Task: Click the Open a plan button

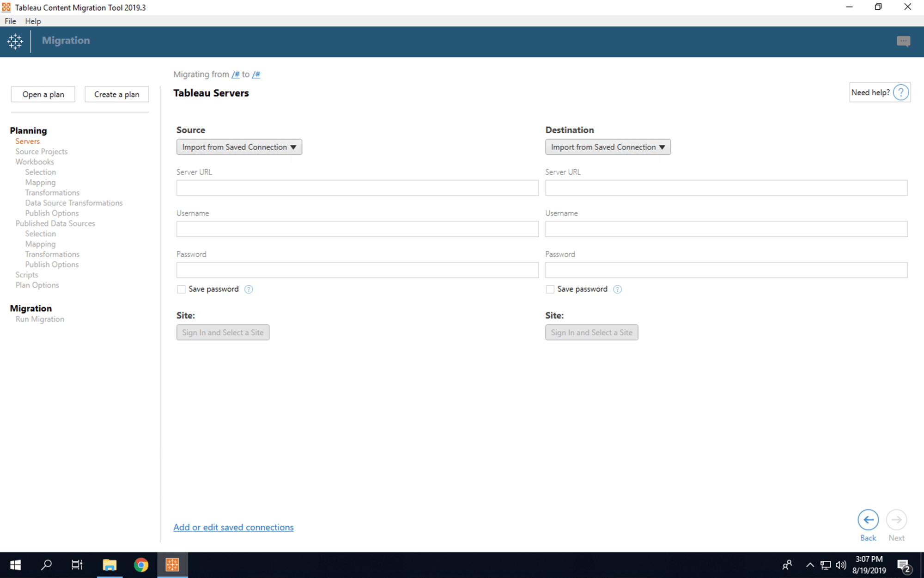Action: (43, 94)
